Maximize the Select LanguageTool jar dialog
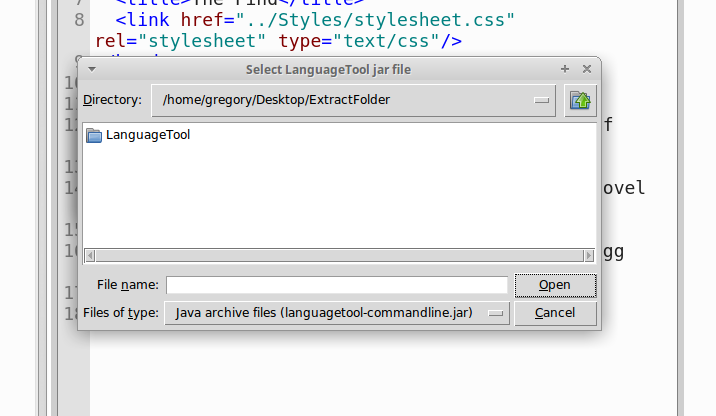This screenshot has width=716, height=416. click(565, 69)
